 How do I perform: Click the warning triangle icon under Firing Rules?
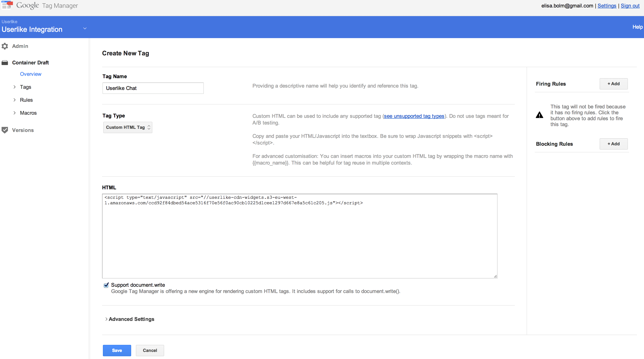(540, 115)
